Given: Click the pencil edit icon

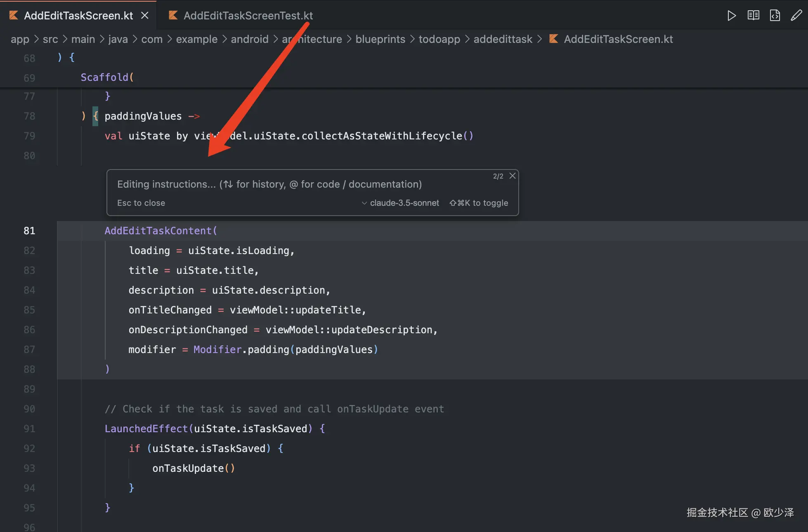Looking at the screenshot, I should 796,16.
